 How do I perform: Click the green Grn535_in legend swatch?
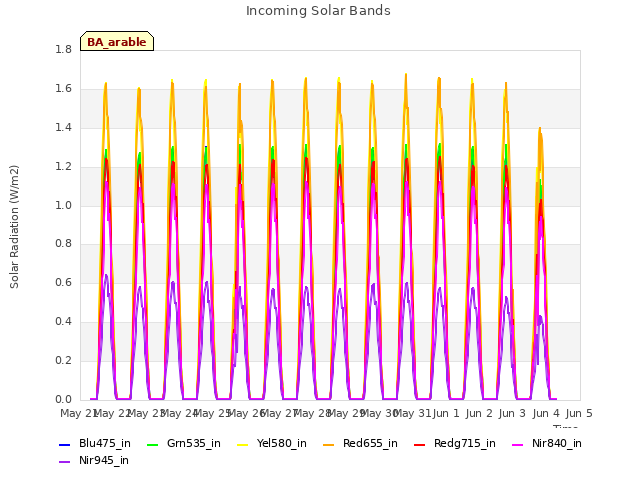click(x=152, y=444)
